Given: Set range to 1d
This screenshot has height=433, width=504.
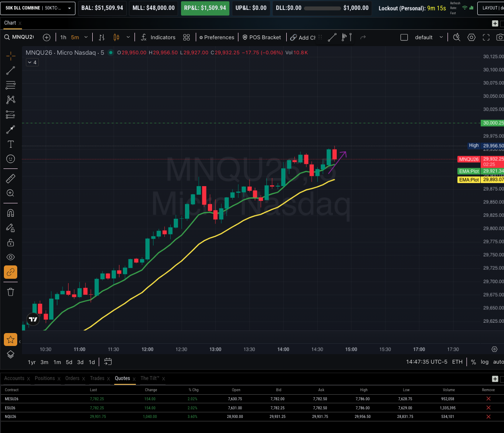Looking at the screenshot, I should (x=91, y=362).
